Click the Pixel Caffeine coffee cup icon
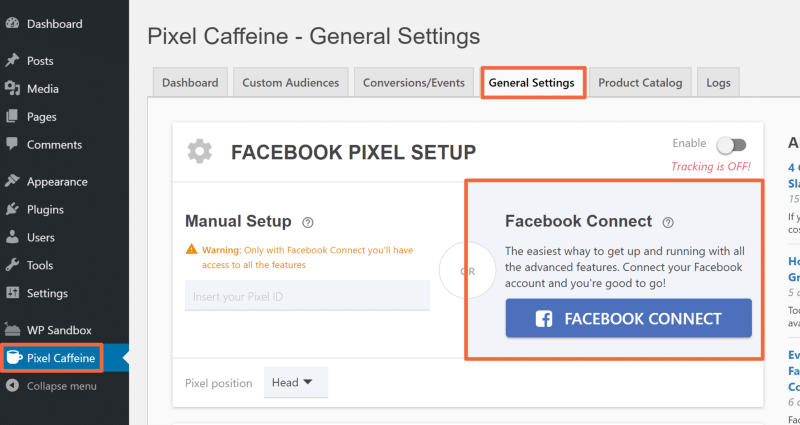 tap(13, 357)
